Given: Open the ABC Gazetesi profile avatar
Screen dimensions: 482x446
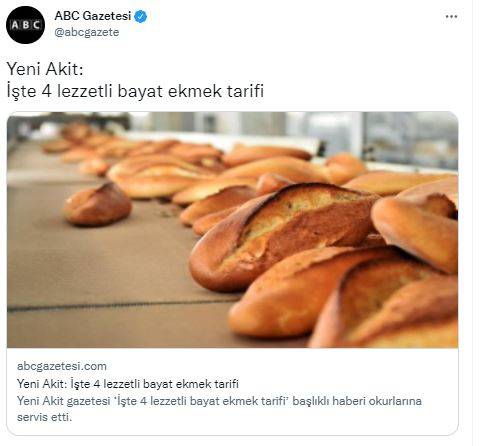Looking at the screenshot, I should 25,25.
